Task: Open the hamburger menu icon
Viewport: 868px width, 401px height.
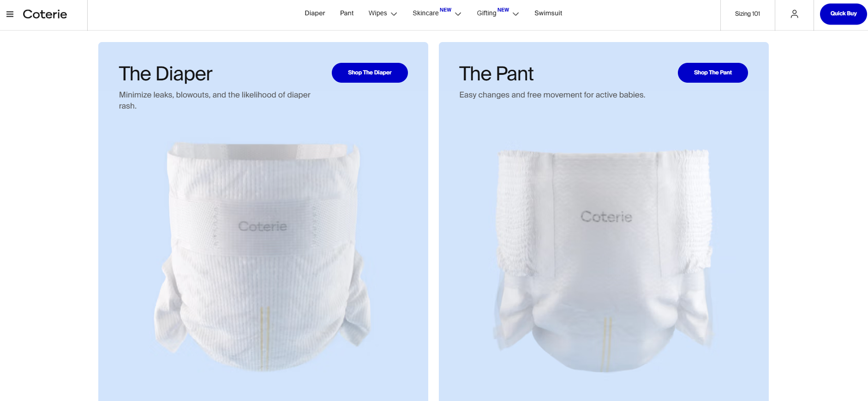Action: [10, 14]
